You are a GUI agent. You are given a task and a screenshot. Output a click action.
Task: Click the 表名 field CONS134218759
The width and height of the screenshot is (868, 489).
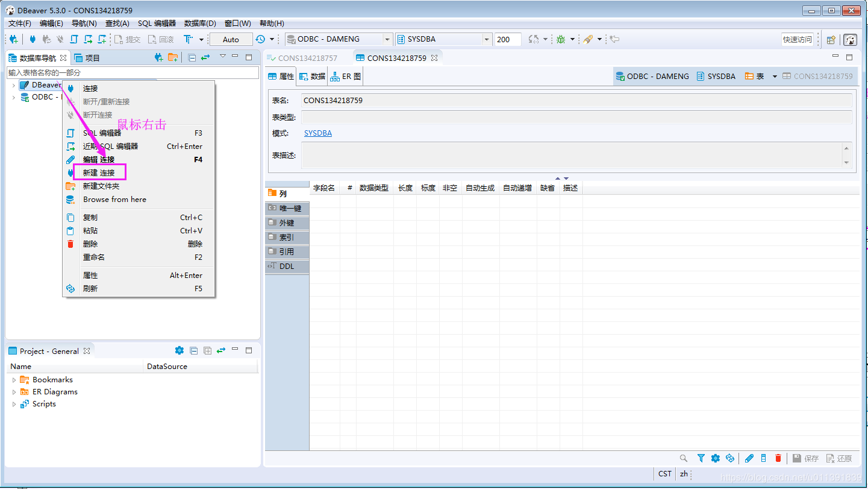click(x=576, y=101)
